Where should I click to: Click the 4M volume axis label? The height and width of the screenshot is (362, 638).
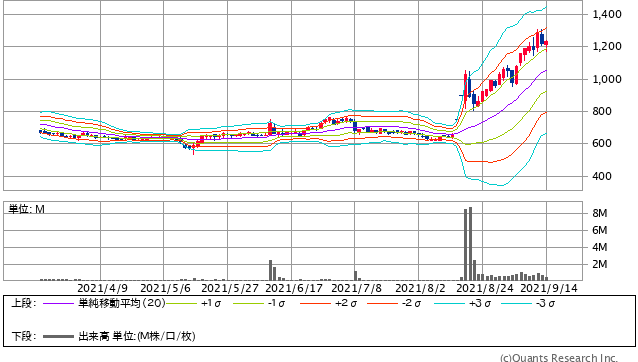pyautogui.click(x=599, y=247)
